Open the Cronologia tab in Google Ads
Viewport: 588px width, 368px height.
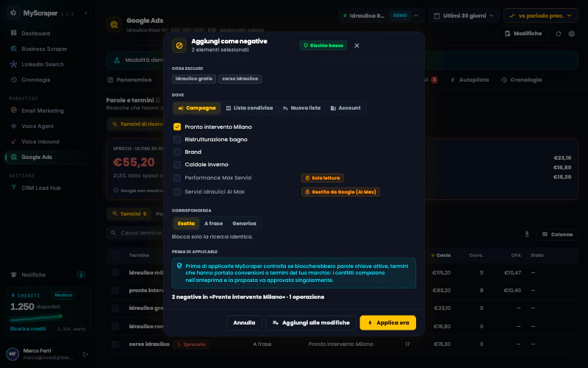pyautogui.click(x=522, y=80)
